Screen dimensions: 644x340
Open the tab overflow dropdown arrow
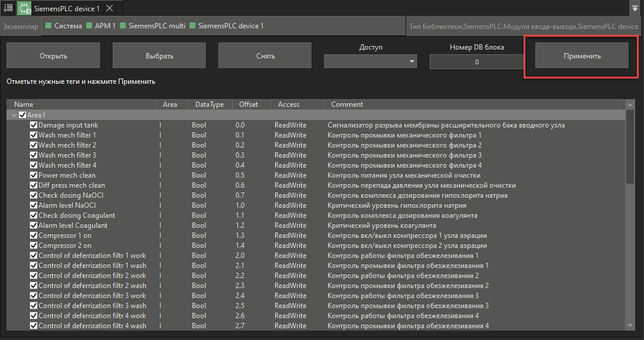(635, 8)
